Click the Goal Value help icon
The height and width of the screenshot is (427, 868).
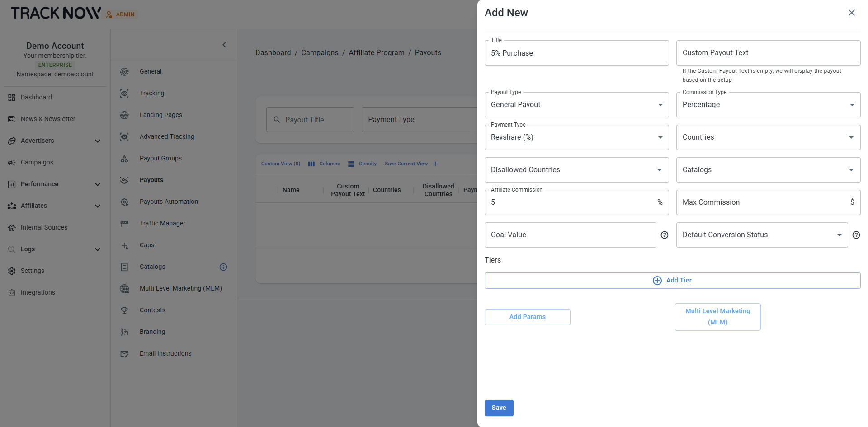[665, 235]
